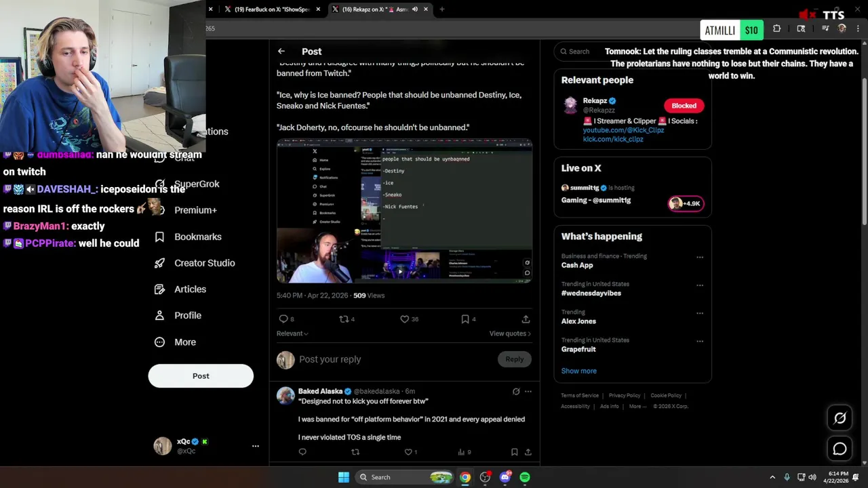The image size is (868, 488).
Task: Open Cookie Policy footer link
Action: (666, 396)
